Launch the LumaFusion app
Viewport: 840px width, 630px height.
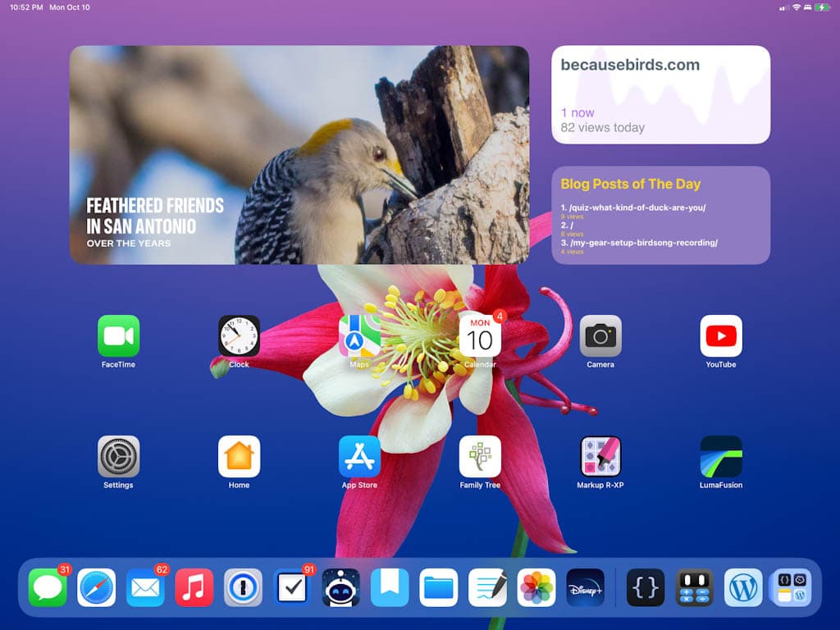click(x=721, y=456)
